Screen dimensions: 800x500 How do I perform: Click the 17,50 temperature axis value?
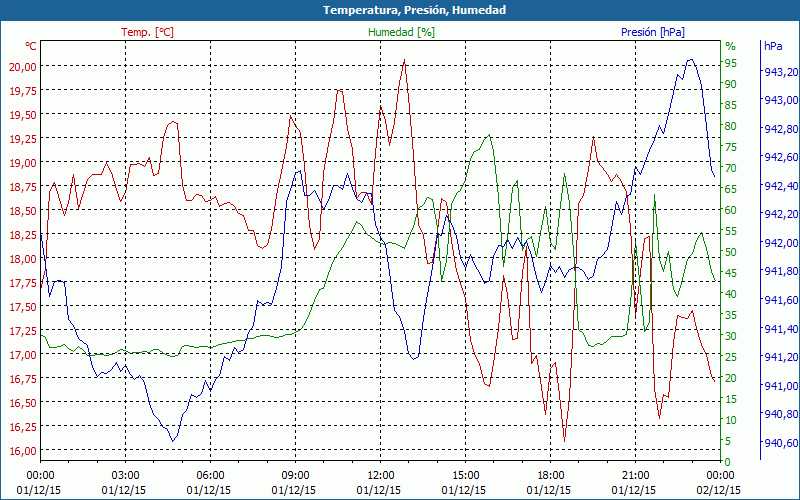click(x=23, y=306)
